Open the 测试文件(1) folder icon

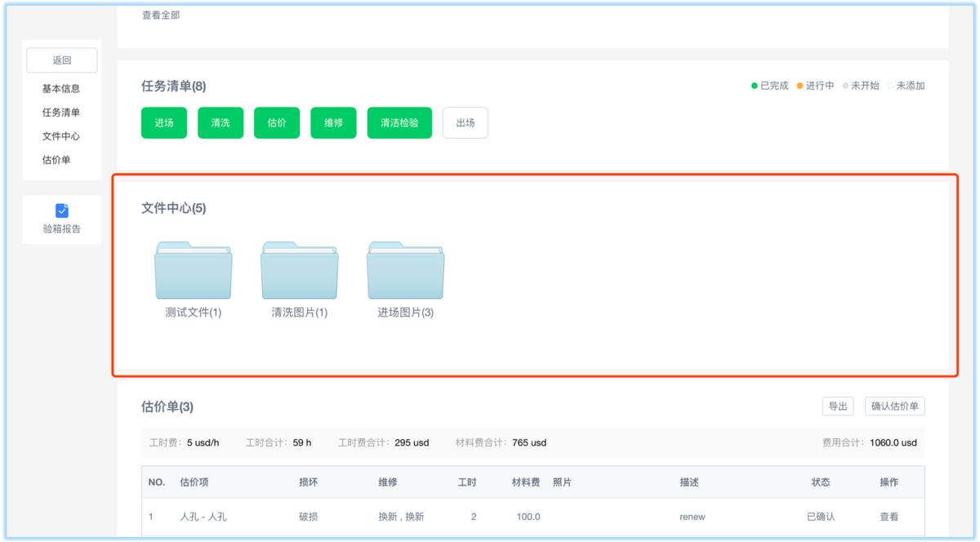(x=194, y=270)
